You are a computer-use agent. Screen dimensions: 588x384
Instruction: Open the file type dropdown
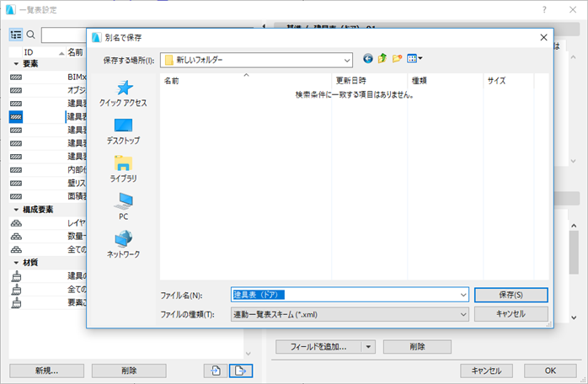[x=463, y=314]
